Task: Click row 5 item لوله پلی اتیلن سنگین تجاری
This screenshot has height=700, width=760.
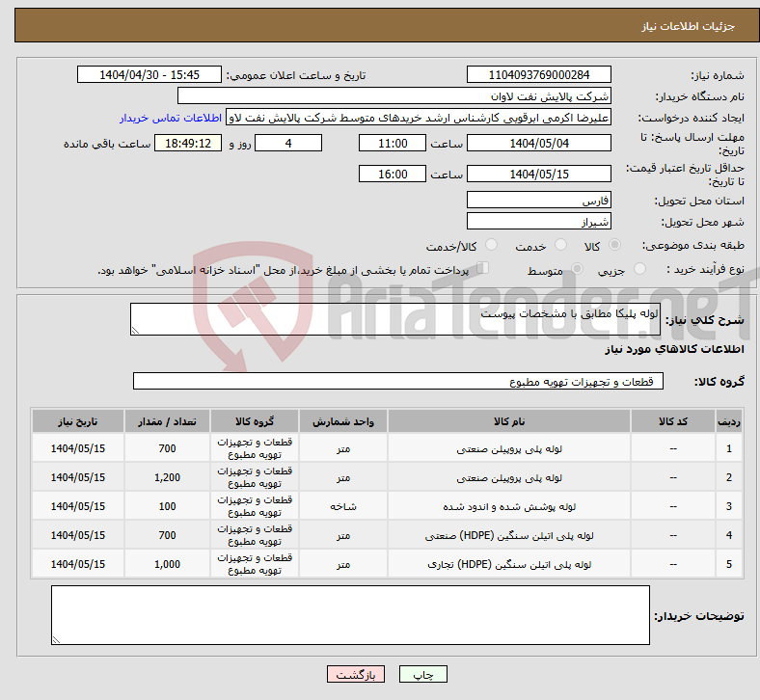Action: [x=509, y=564]
